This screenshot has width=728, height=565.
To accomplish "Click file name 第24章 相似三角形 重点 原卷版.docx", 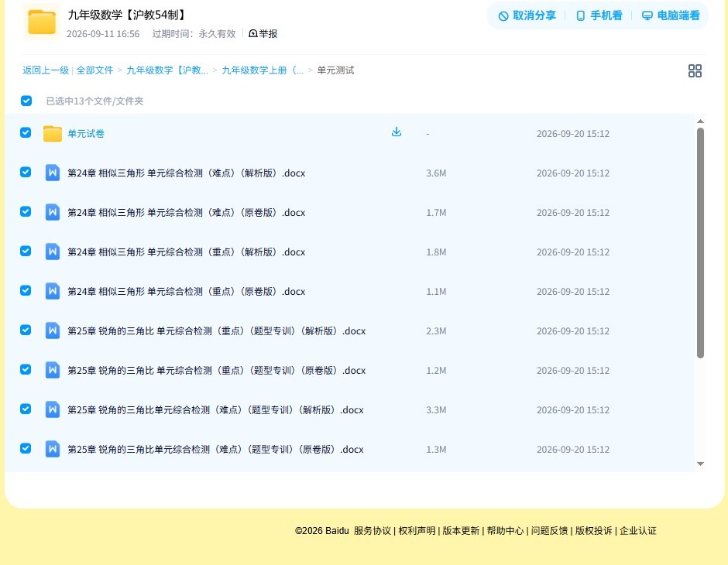I will [186, 291].
